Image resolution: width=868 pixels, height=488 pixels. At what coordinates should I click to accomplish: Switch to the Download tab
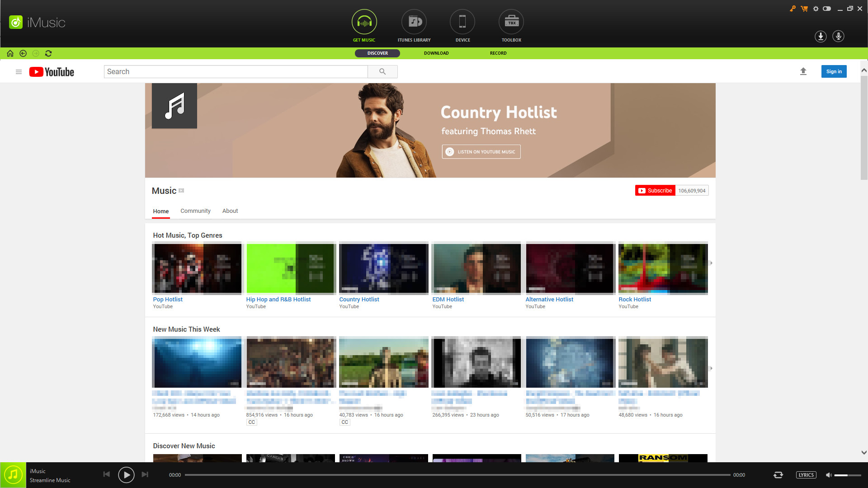point(436,53)
